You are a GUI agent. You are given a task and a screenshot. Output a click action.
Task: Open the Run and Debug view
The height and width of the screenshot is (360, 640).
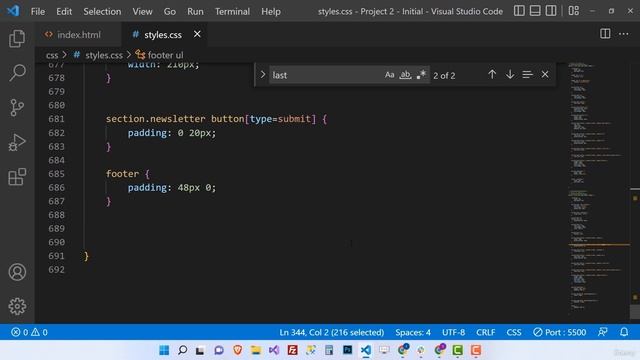pyautogui.click(x=17, y=142)
